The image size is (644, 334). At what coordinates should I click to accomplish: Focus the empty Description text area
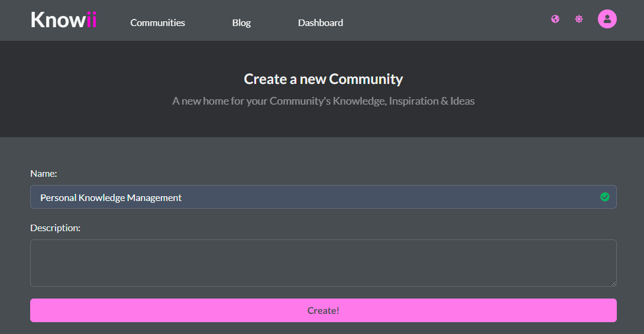[x=323, y=263]
